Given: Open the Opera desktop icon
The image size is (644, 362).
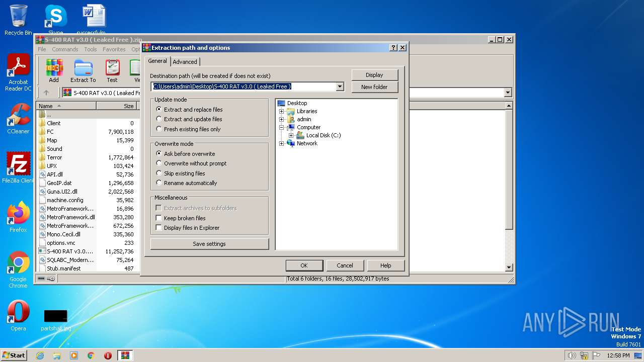Looking at the screenshot, I should (x=18, y=316).
